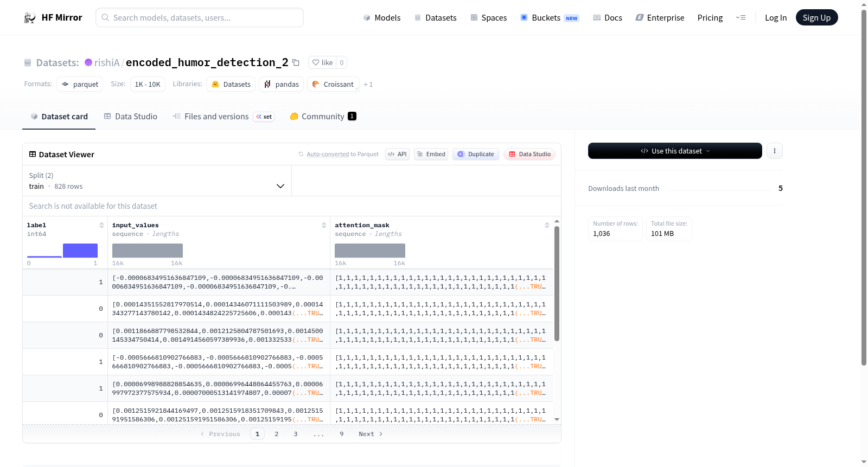The width and height of the screenshot is (868, 467).
Task: Click the Datasets: breadcrumb link
Action: 58,62
